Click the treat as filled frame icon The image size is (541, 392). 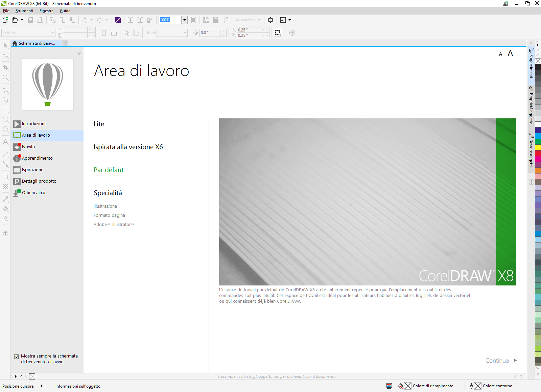pos(278,33)
